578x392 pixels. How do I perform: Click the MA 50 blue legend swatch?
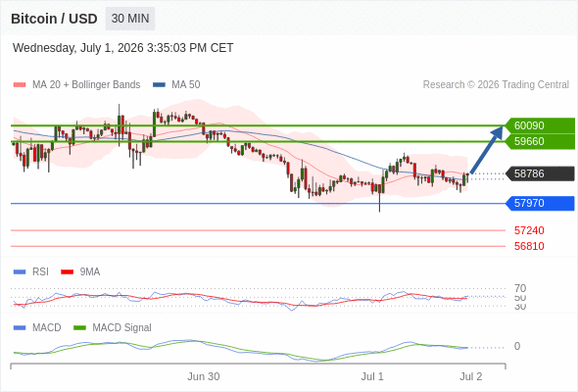[x=159, y=85]
